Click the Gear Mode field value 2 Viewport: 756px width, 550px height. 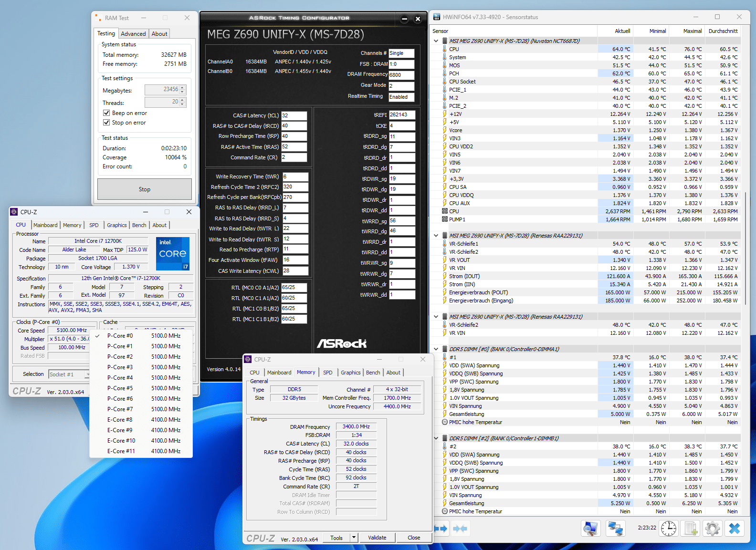(401, 86)
